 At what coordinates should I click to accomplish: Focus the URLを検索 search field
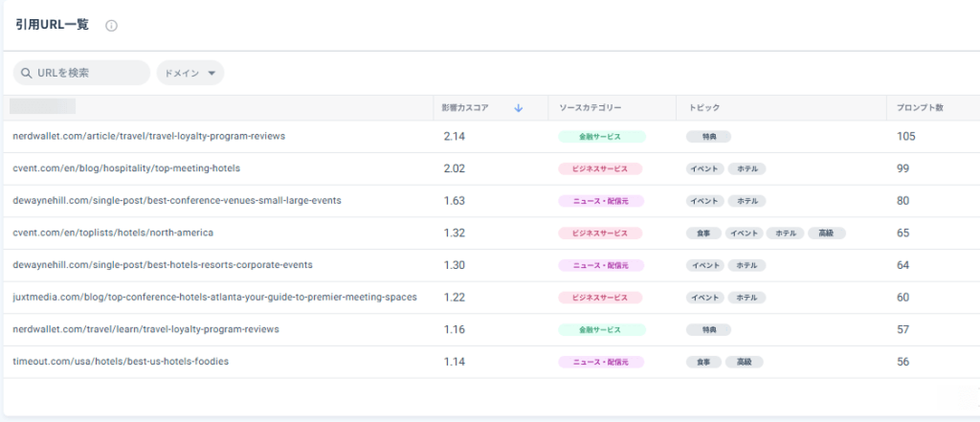[x=82, y=73]
